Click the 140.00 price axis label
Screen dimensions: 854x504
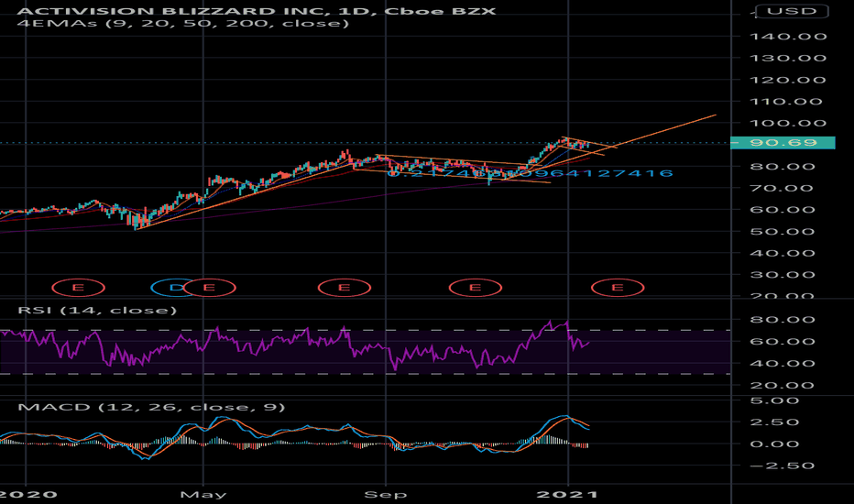click(788, 37)
